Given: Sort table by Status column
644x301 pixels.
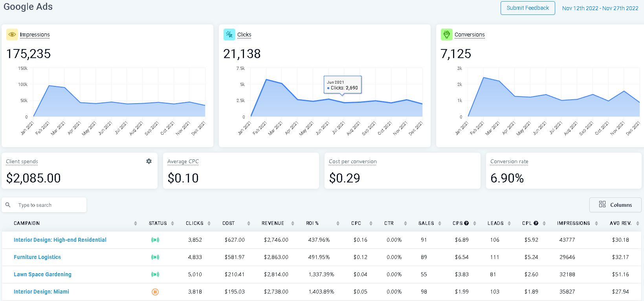Looking at the screenshot, I should point(172,223).
